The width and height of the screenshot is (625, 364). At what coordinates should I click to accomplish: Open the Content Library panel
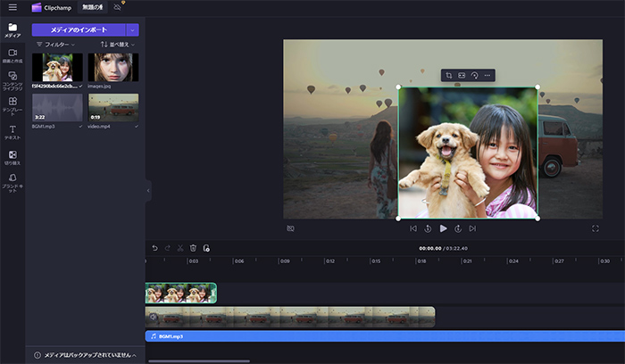click(12, 80)
